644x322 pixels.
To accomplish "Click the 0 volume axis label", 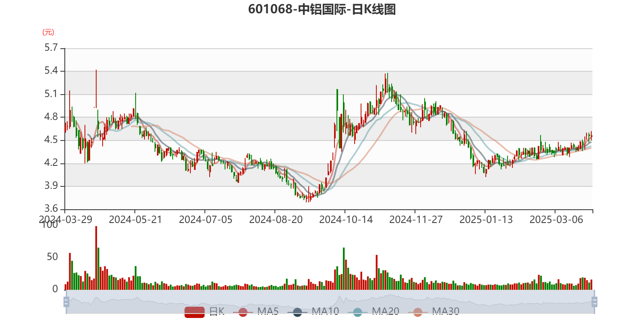I will (x=55, y=289).
